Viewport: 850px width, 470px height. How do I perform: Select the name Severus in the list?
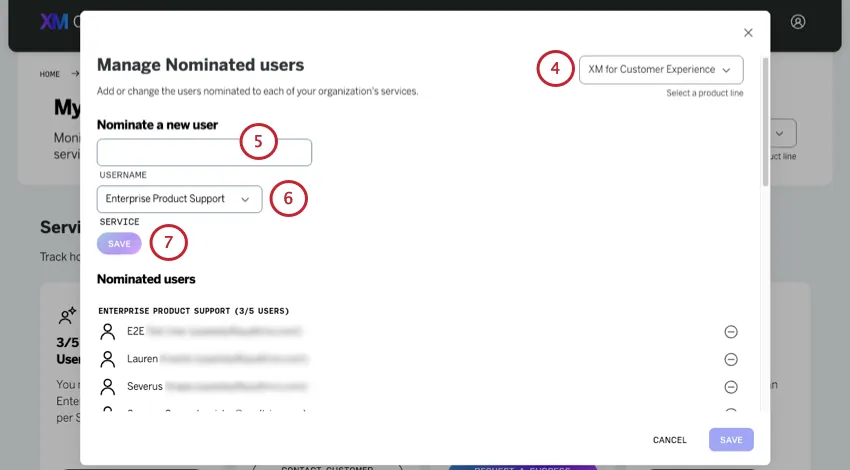tap(145, 387)
